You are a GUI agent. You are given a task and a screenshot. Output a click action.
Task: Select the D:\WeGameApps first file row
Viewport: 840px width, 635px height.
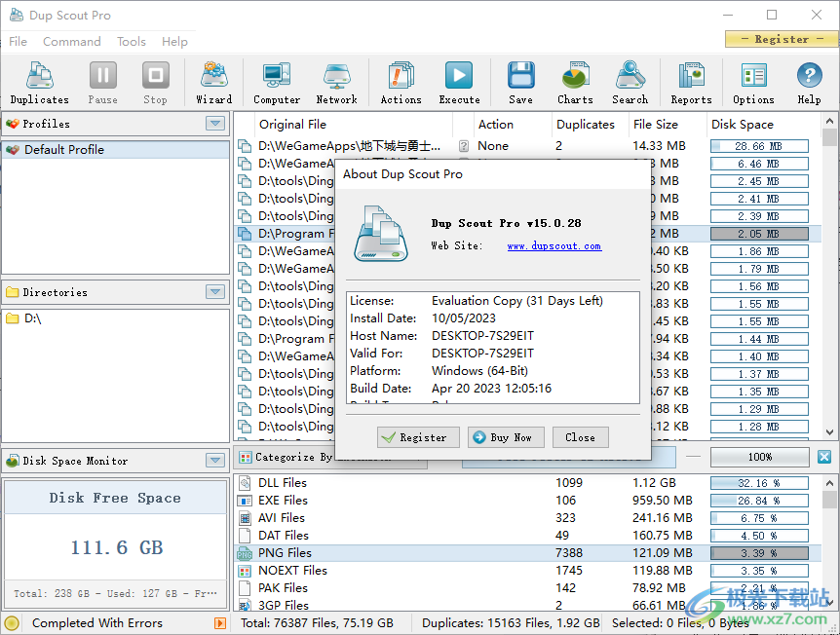(527, 146)
